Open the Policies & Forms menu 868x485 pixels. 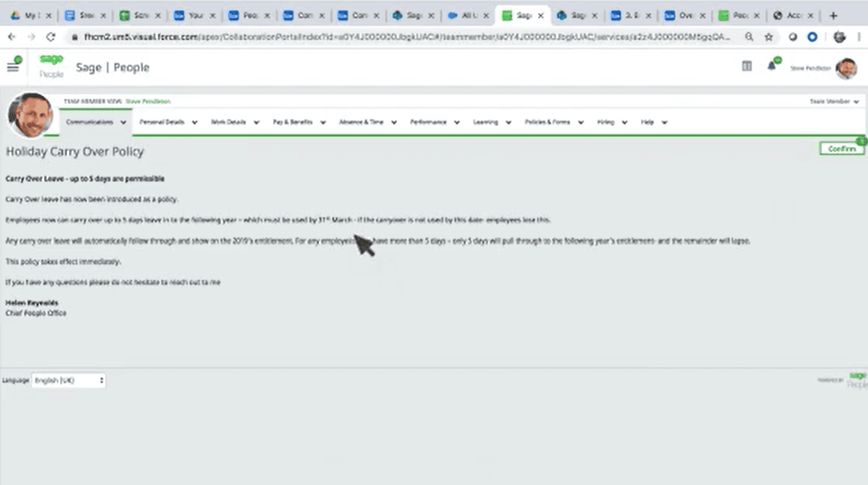(x=554, y=122)
